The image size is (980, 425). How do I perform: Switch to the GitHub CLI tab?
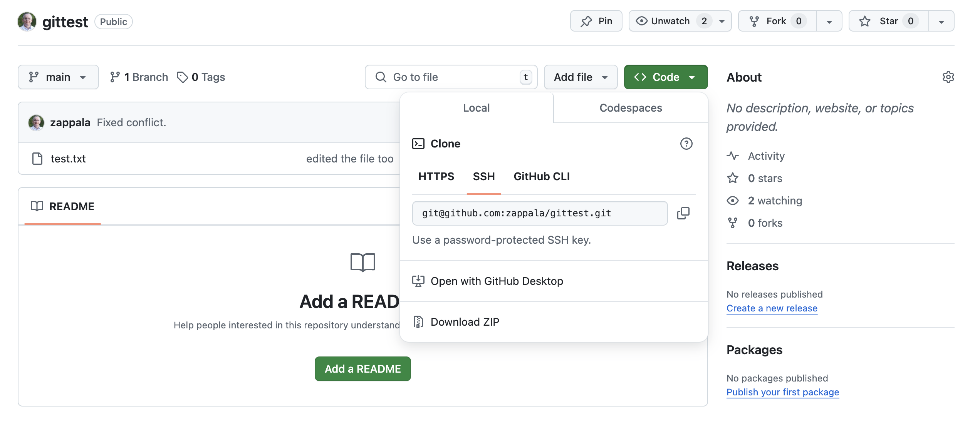coord(542,176)
